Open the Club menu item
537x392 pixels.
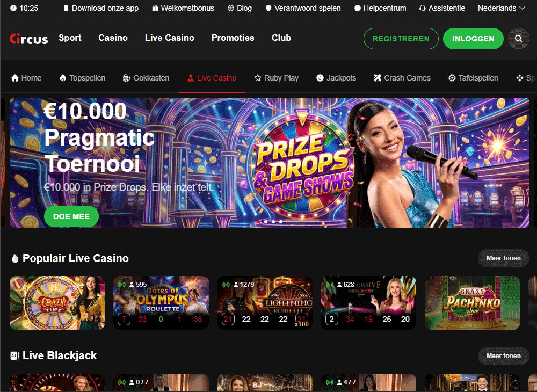coord(281,38)
